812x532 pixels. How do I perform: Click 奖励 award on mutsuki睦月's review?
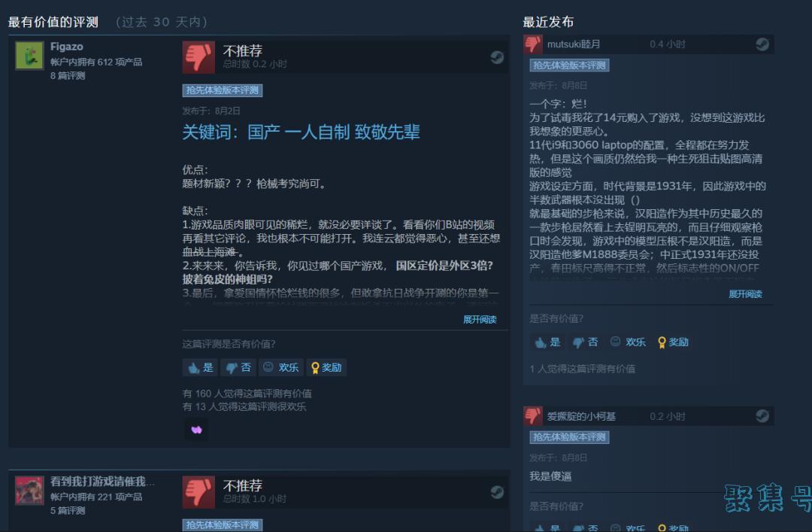point(673,342)
